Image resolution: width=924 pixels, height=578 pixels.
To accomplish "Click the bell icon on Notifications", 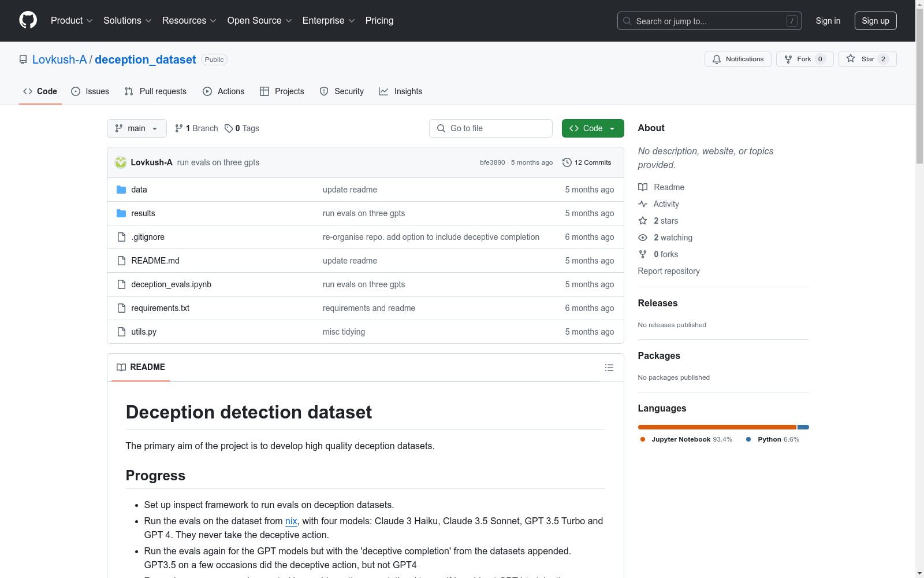I will click(717, 59).
